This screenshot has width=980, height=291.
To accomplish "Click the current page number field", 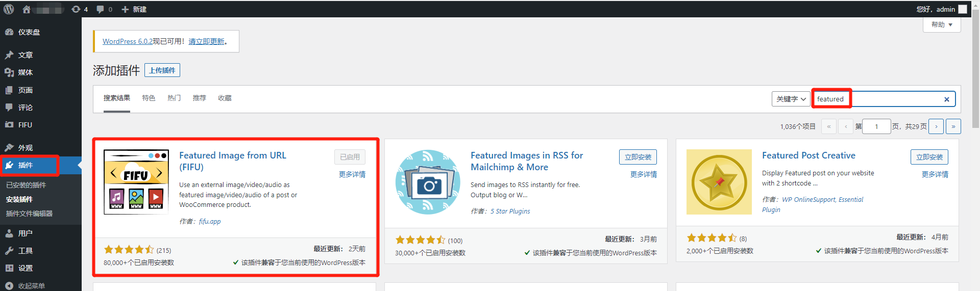I will (876, 126).
